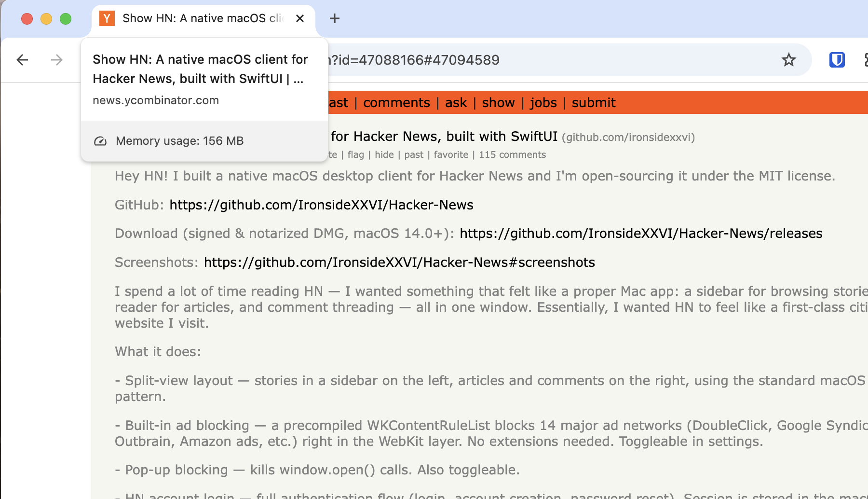
Task: Click the Y Combinator favicon on the tab
Action: [x=107, y=18]
